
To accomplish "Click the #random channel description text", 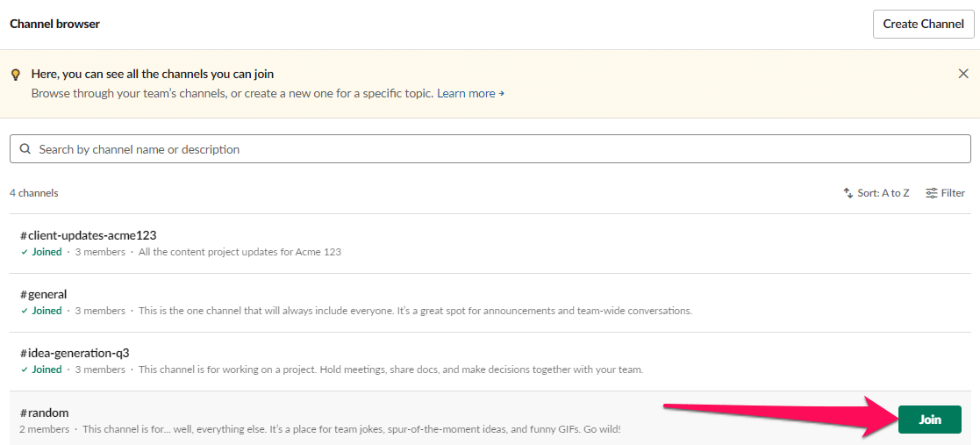I will point(352,429).
